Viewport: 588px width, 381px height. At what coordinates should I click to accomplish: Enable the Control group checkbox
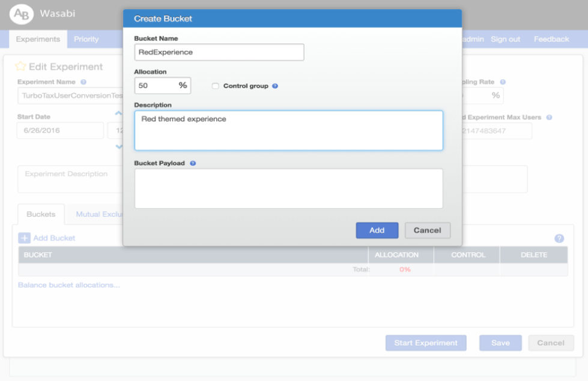tap(215, 86)
